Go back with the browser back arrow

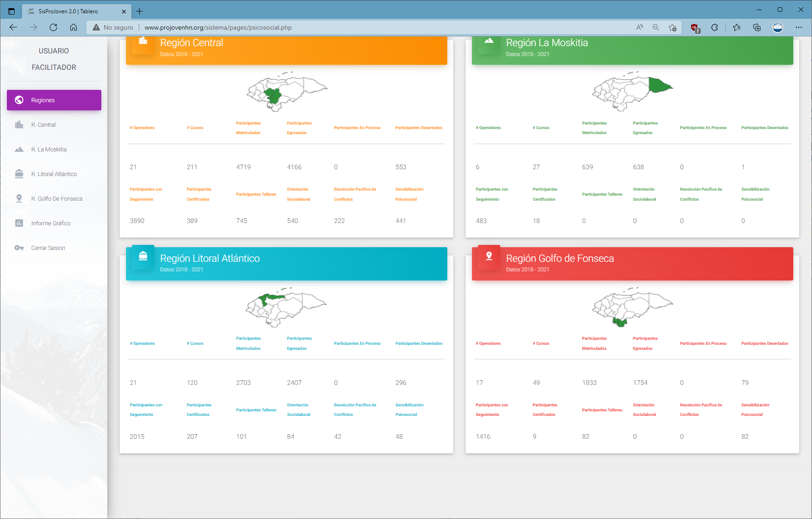pyautogui.click(x=13, y=27)
